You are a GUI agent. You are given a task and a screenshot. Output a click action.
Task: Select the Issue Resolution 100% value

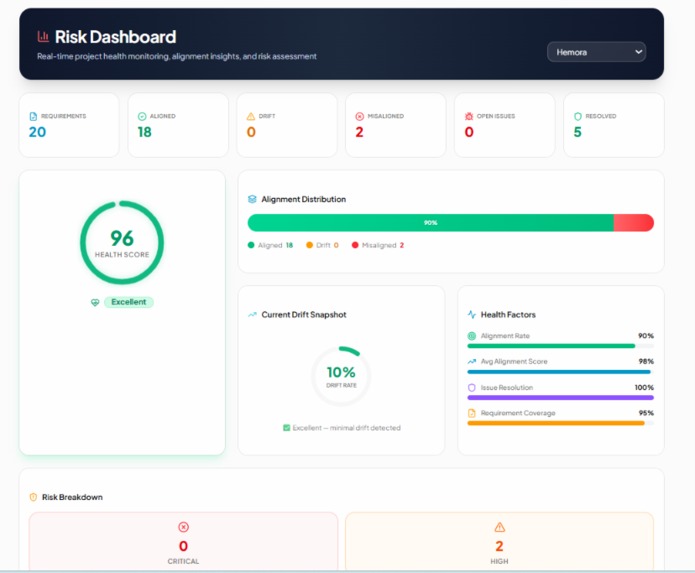click(x=644, y=387)
